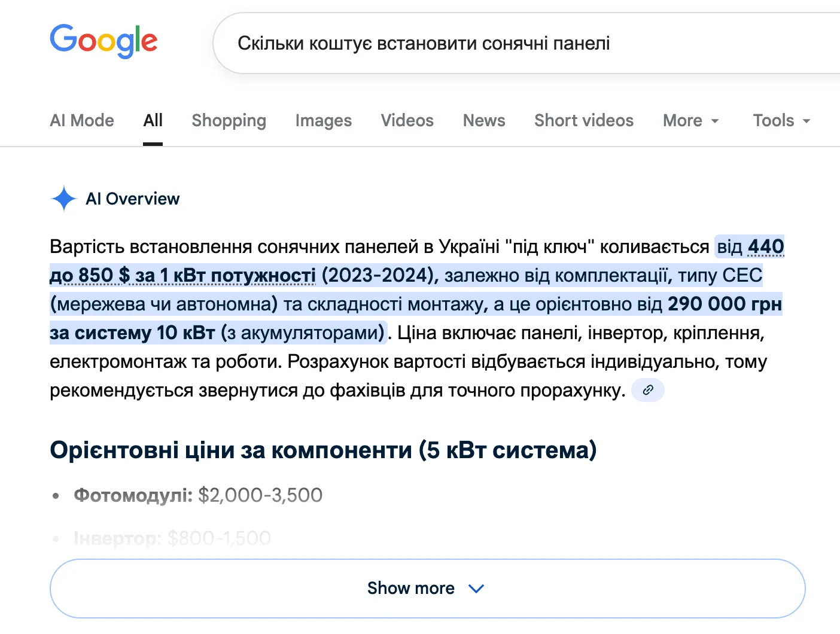Click the Інвертор price list item
Image resolution: width=840 pixels, height=634 pixels.
tap(172, 538)
